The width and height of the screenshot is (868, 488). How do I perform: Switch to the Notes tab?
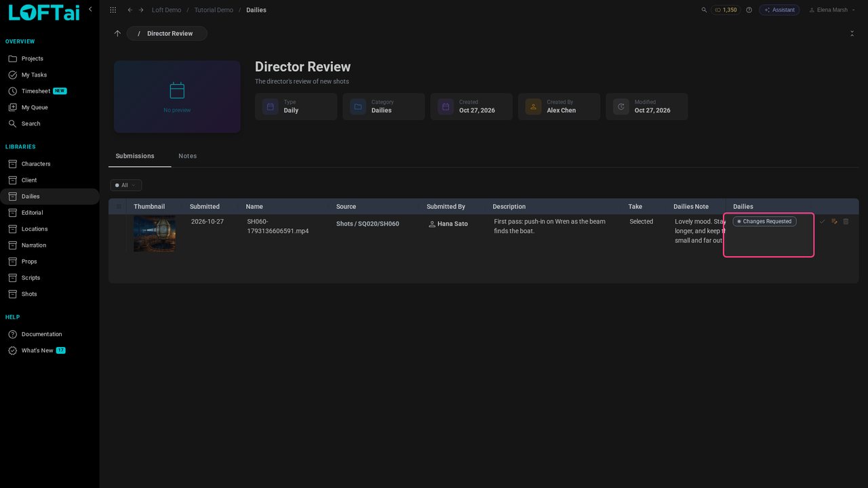click(188, 156)
